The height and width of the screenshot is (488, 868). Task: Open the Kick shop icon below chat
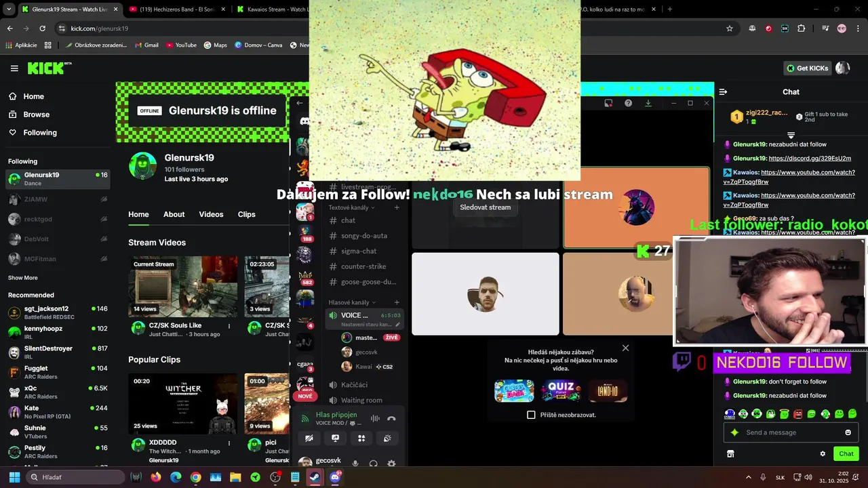[x=730, y=454]
